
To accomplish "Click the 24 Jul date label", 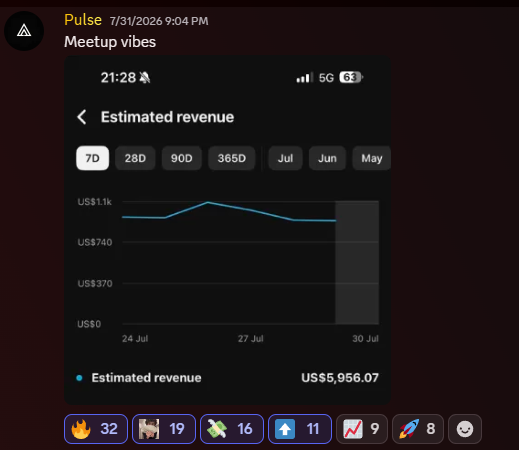I will (x=135, y=339).
